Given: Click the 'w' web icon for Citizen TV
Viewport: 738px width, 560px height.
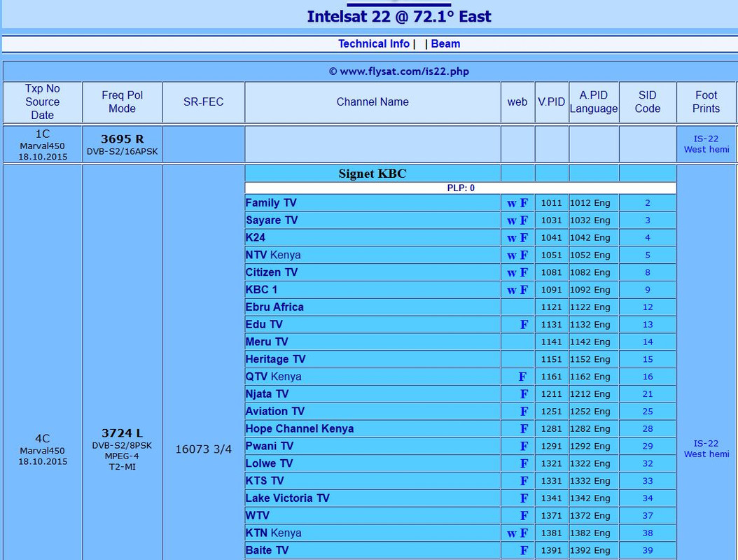Looking at the screenshot, I should pos(512,274).
